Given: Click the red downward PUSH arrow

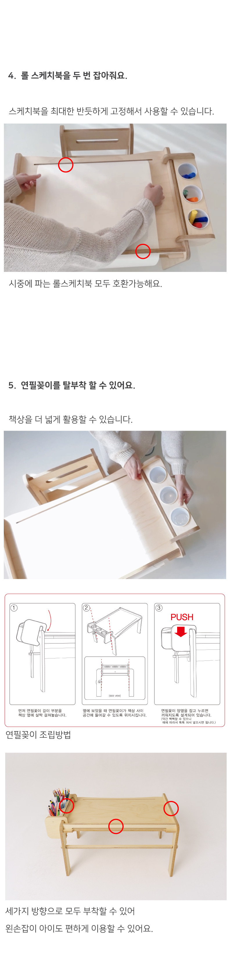Looking at the screenshot, I should click(181, 632).
